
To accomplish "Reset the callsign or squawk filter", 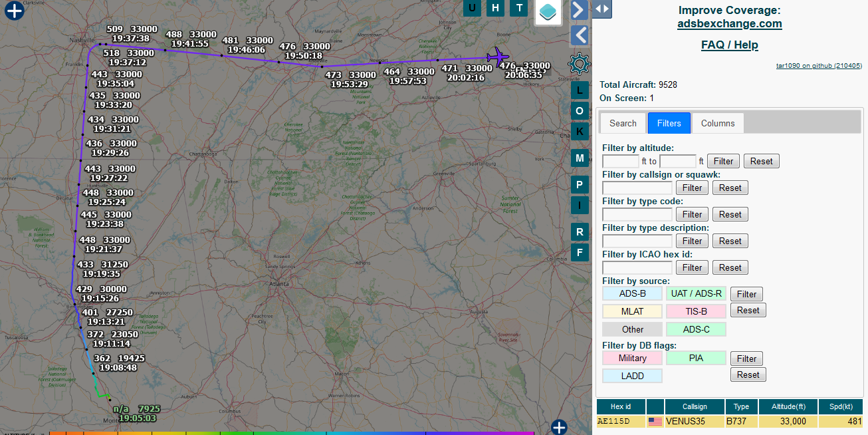I will coord(730,188).
